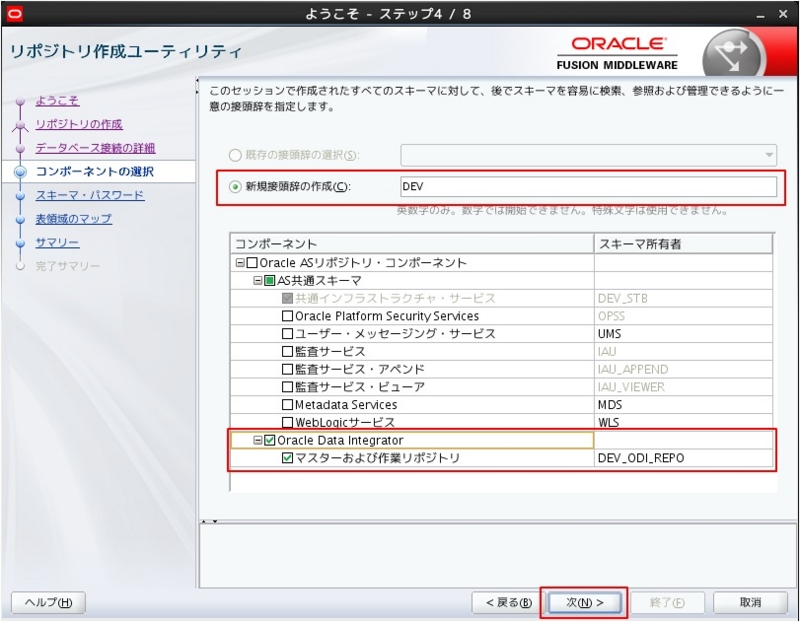The width and height of the screenshot is (800, 622).
Task: Go to リポジトリの作成 step link
Action: tap(79, 125)
